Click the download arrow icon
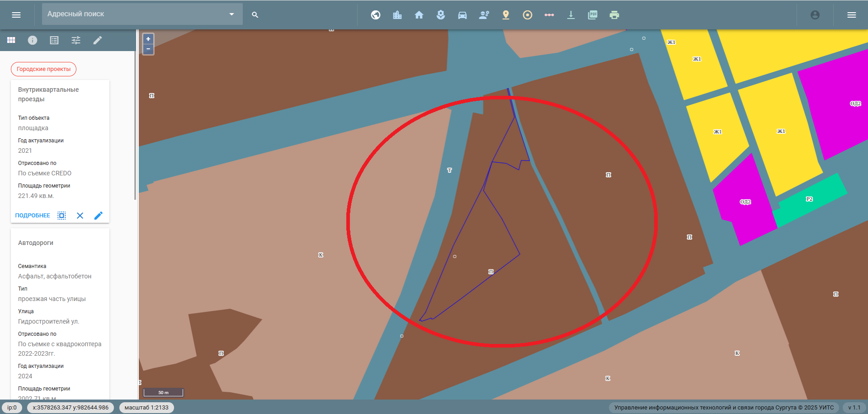The width and height of the screenshot is (868, 414). point(571,15)
